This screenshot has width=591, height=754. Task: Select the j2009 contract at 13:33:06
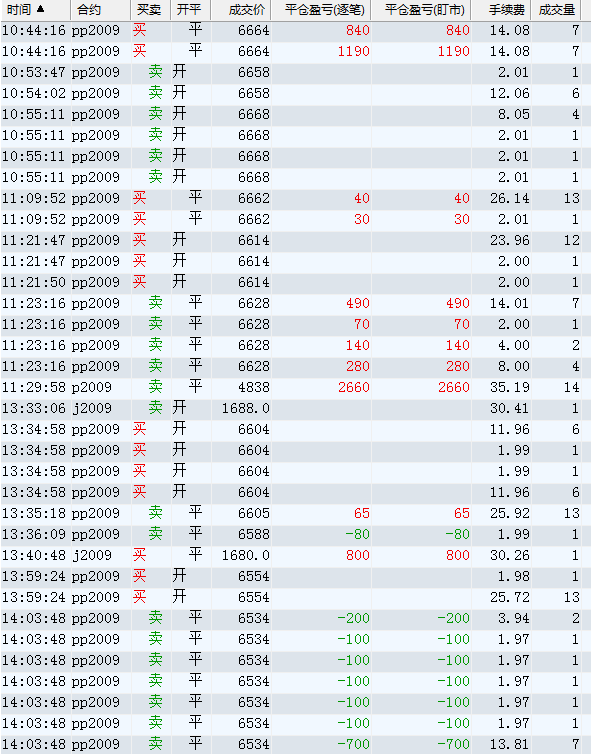pos(92,408)
